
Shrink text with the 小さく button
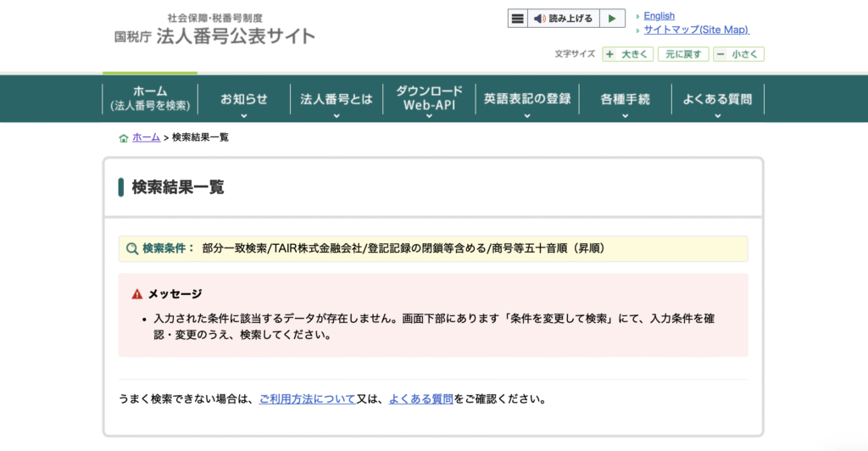738,54
